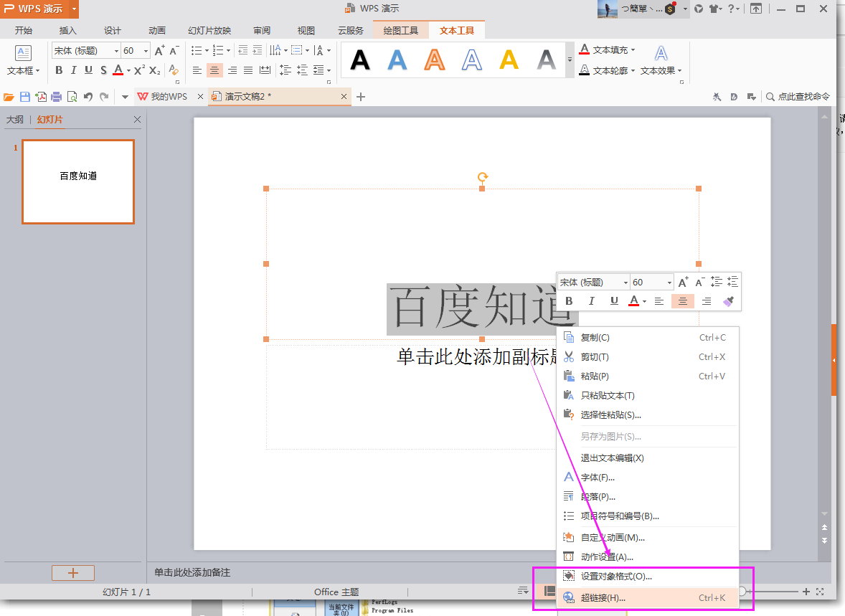845x616 pixels.
Task: Increase font size in the ribbon
Action: pos(159,51)
